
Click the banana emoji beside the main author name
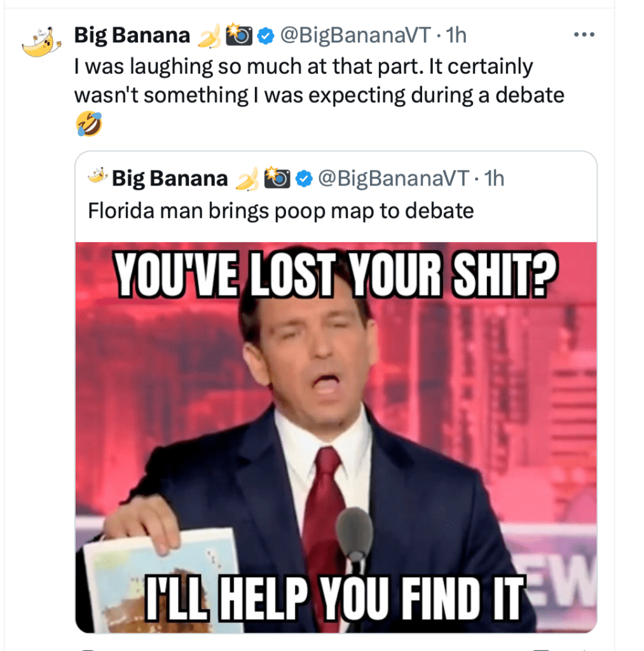[207, 37]
